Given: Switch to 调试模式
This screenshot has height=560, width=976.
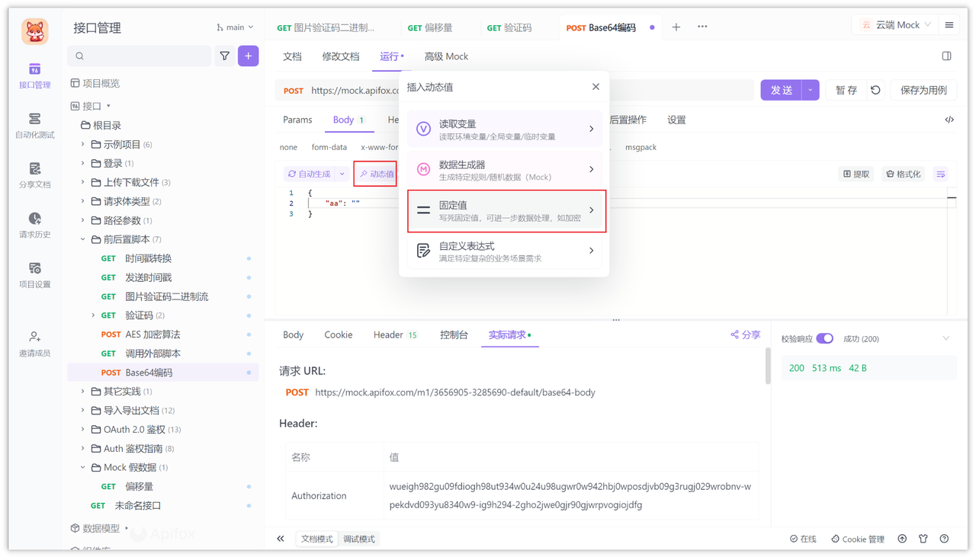Looking at the screenshot, I should click(359, 539).
